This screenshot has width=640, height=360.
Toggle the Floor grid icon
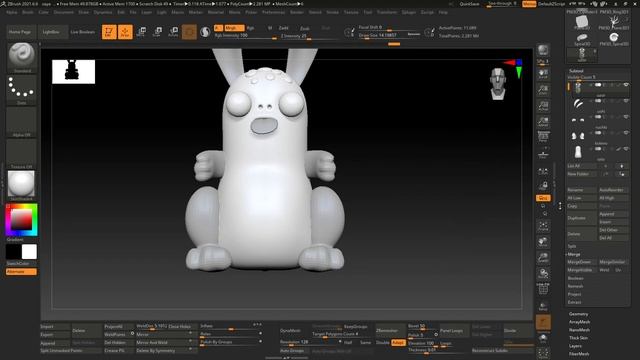pyautogui.click(x=543, y=154)
